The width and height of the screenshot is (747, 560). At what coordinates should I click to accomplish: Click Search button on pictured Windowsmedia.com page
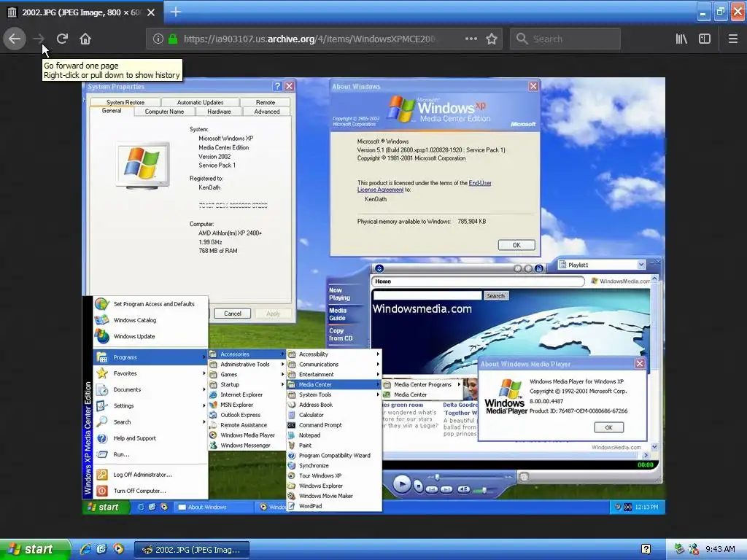495,296
